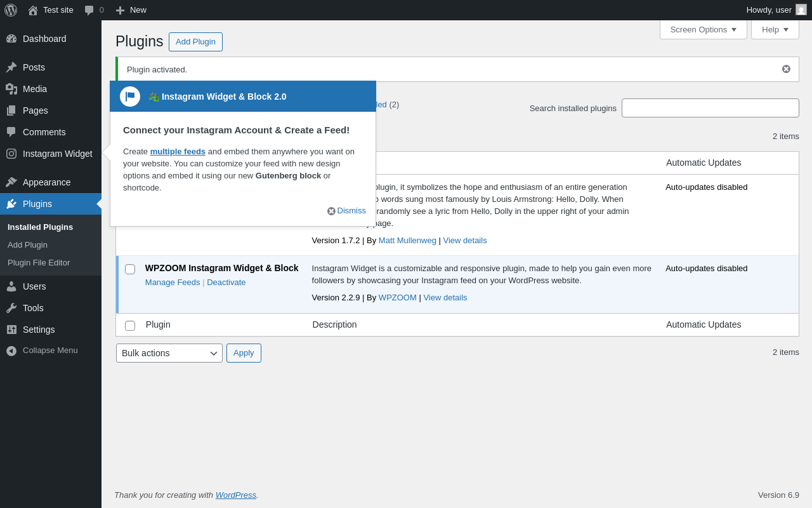
Task: Click the Add Plugin button
Action: click(195, 42)
